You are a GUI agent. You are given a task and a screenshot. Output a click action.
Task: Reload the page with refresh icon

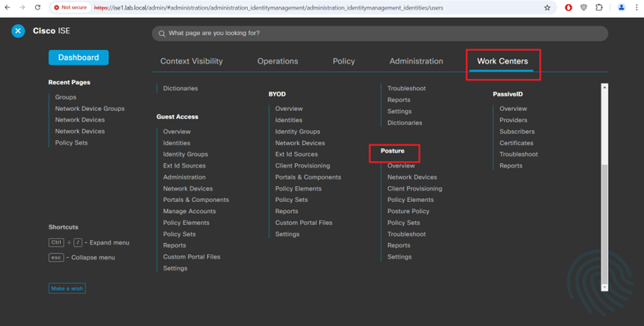click(38, 8)
